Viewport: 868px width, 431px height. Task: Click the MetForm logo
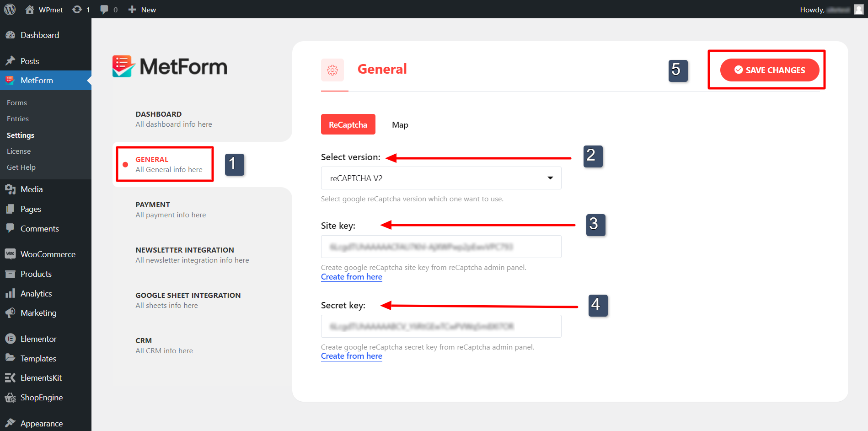click(170, 67)
